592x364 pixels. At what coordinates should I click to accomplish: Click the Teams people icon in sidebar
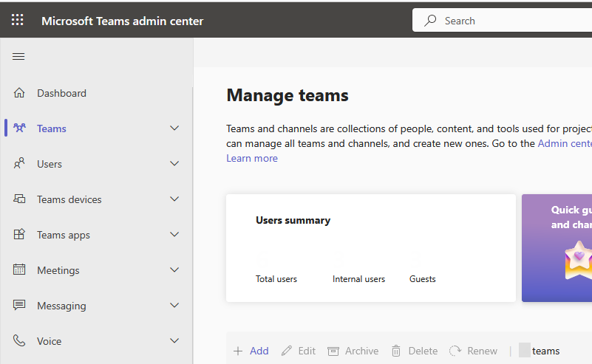(19, 128)
